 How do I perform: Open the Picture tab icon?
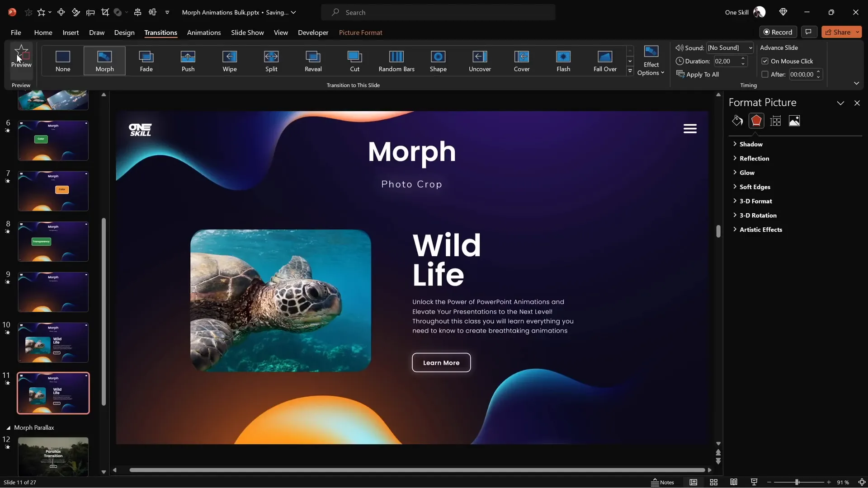(x=794, y=121)
